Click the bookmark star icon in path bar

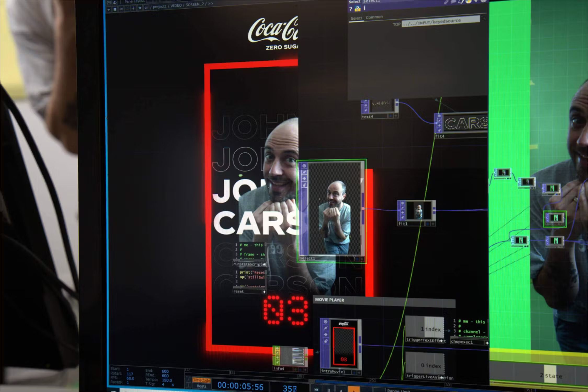coord(140,8)
